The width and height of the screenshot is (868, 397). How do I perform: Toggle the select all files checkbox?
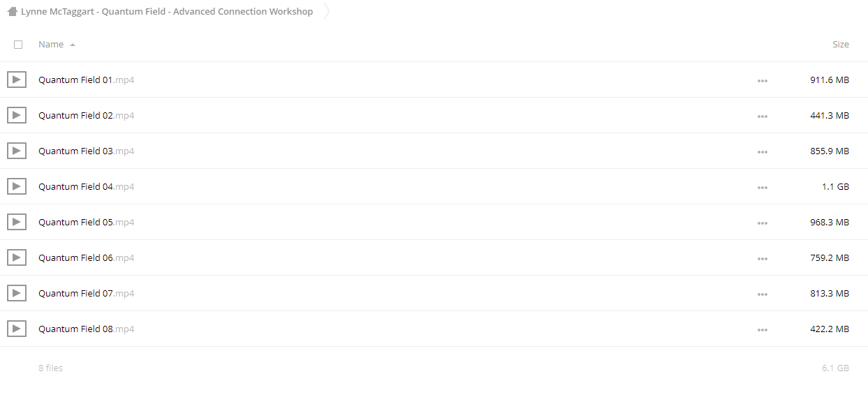tap(18, 45)
